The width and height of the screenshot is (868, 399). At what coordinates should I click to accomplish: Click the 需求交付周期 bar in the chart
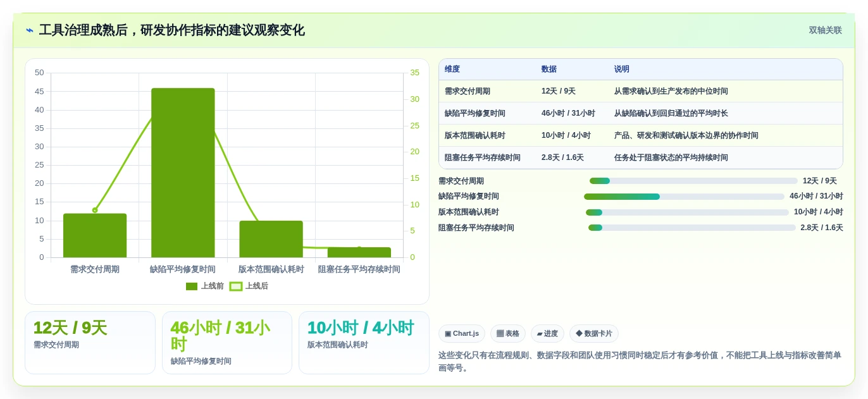click(x=95, y=235)
